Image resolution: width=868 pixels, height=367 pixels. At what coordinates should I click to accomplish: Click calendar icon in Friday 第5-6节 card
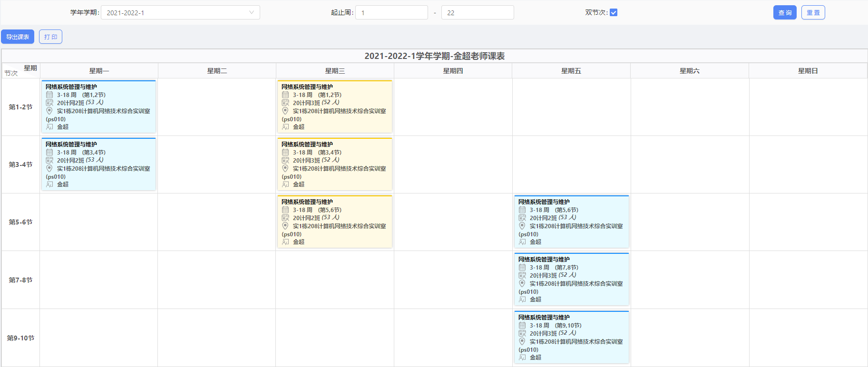coord(522,210)
